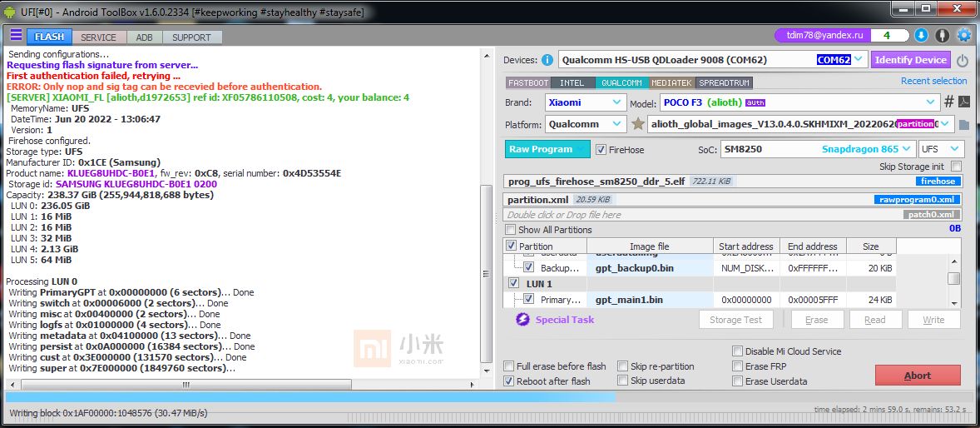Click the Erase button
The height and width of the screenshot is (428, 980).
[817, 320]
